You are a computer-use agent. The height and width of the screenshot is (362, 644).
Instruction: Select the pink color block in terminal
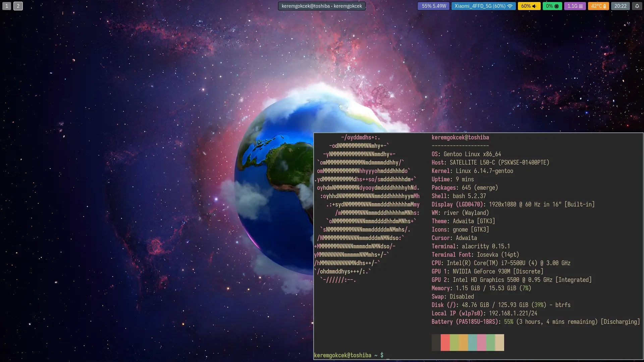pos(481,343)
